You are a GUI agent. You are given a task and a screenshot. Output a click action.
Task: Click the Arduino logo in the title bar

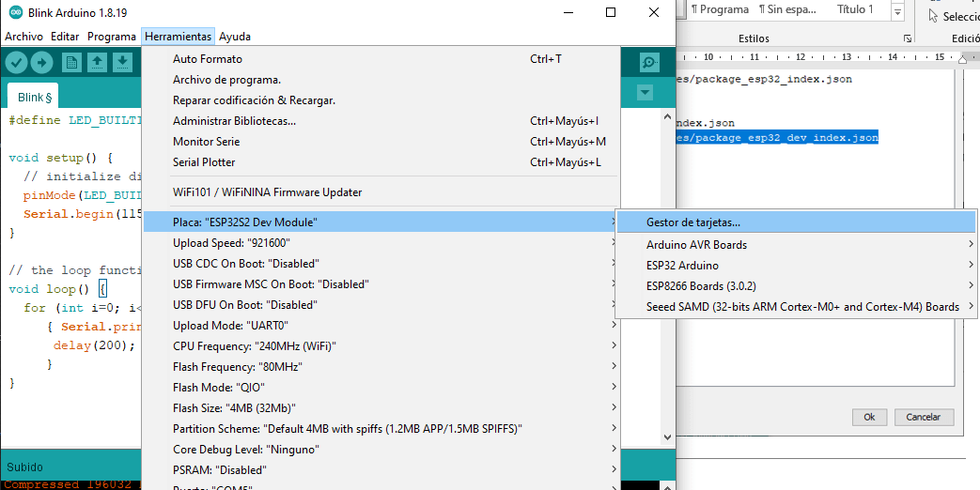pyautogui.click(x=16, y=12)
